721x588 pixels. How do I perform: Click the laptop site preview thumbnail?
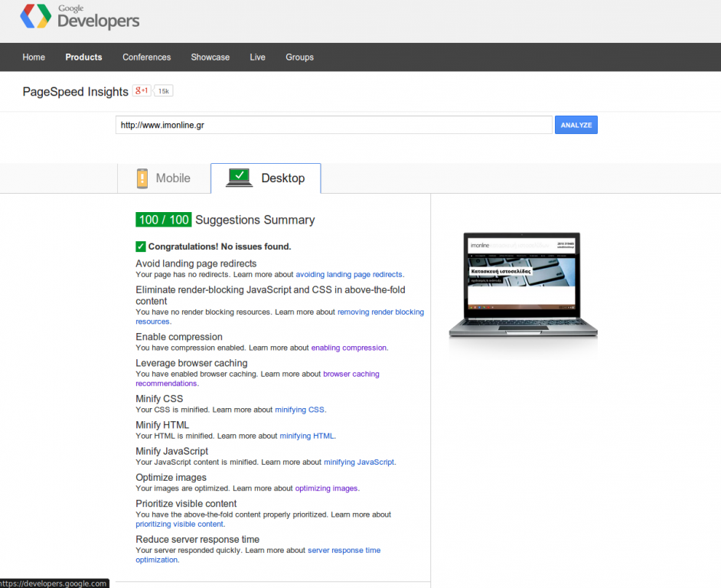pyautogui.click(x=523, y=285)
